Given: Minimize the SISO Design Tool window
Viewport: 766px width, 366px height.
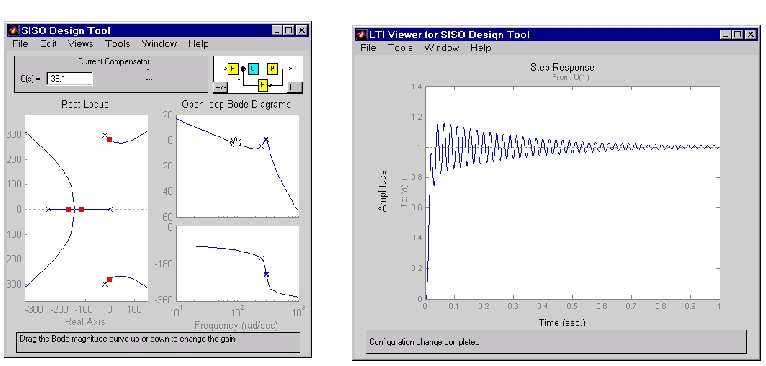Looking at the screenshot, I should 277,30.
